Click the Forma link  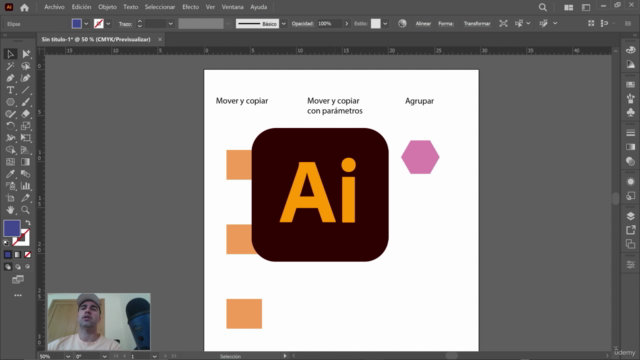point(446,24)
